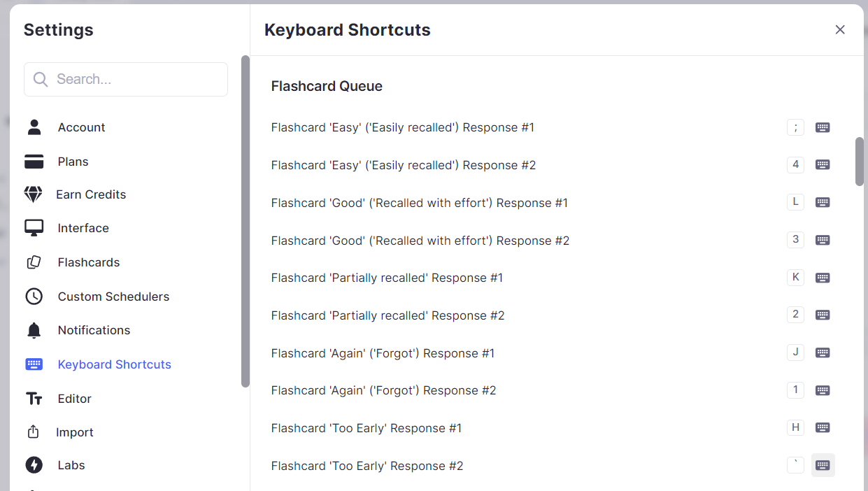Open Custom Schedulers settings
The height and width of the screenshot is (491, 868).
tap(113, 297)
